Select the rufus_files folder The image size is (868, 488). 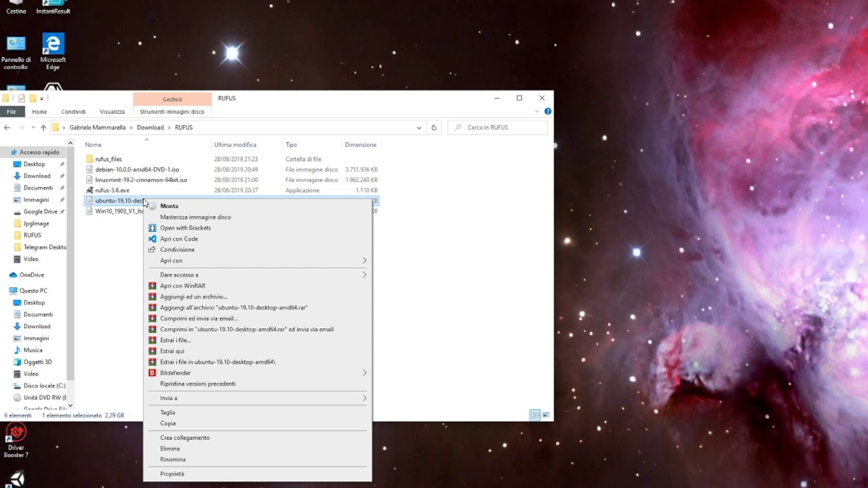point(108,159)
